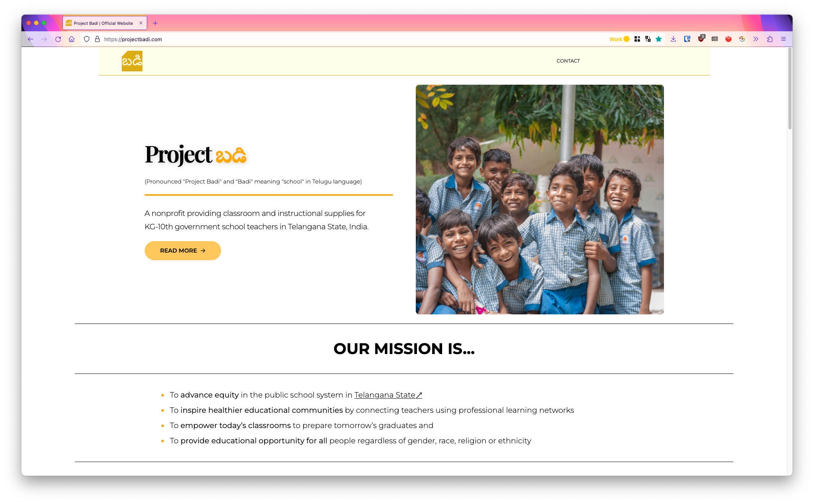Open the CONTACT nav link
The image size is (814, 504).
coord(568,61)
